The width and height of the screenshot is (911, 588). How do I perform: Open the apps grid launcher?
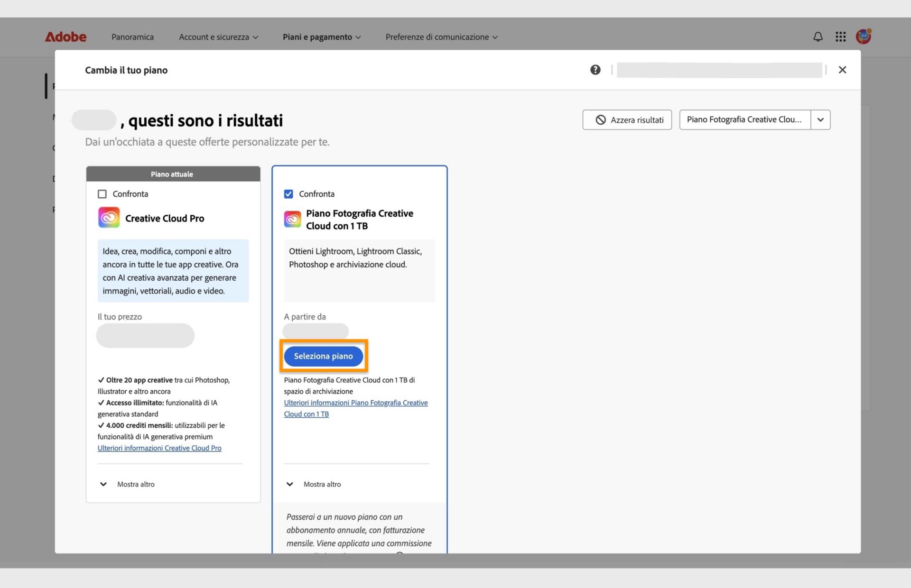pos(840,37)
